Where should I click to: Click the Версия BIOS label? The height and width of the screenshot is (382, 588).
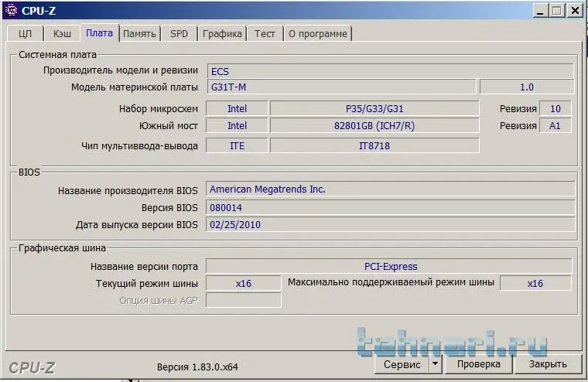(x=169, y=207)
